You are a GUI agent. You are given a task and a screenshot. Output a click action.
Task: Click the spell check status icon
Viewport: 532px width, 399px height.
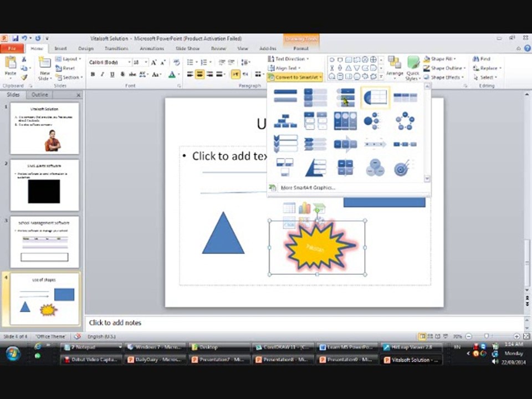pos(78,336)
